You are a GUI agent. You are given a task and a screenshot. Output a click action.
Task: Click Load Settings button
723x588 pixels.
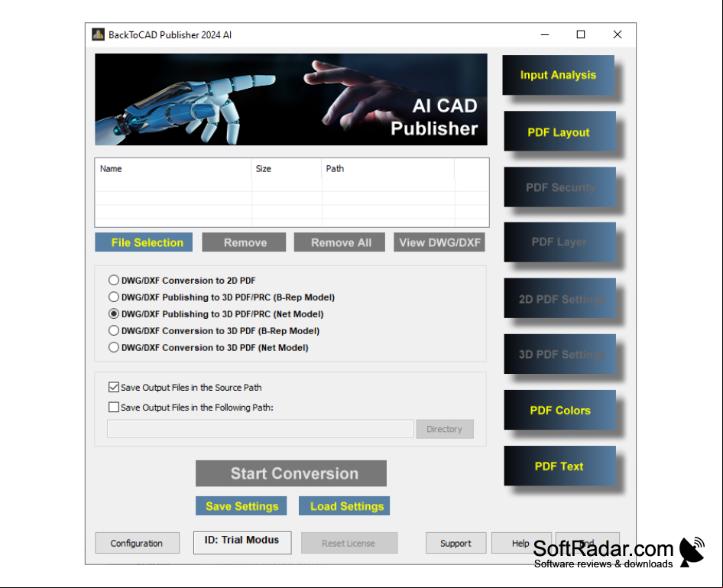[345, 506]
